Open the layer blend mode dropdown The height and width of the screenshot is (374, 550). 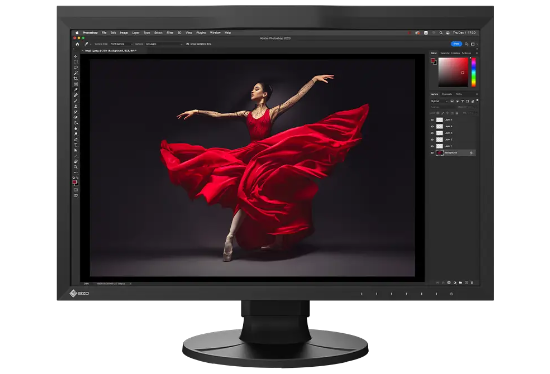coord(443,107)
